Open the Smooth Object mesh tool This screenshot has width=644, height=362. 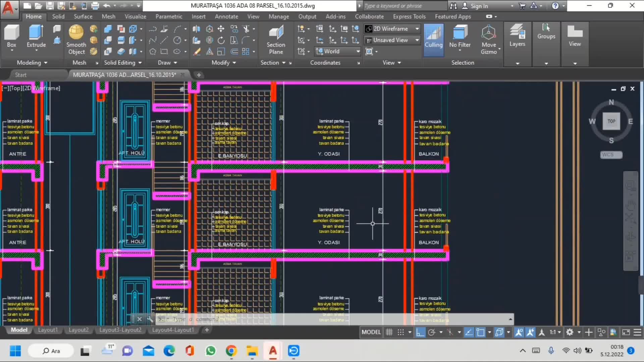pos(76,40)
